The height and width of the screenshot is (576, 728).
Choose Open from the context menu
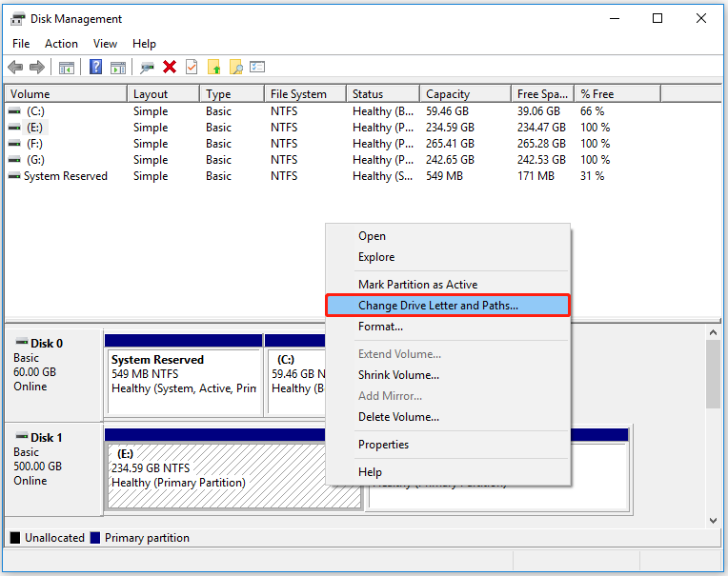(x=448, y=236)
